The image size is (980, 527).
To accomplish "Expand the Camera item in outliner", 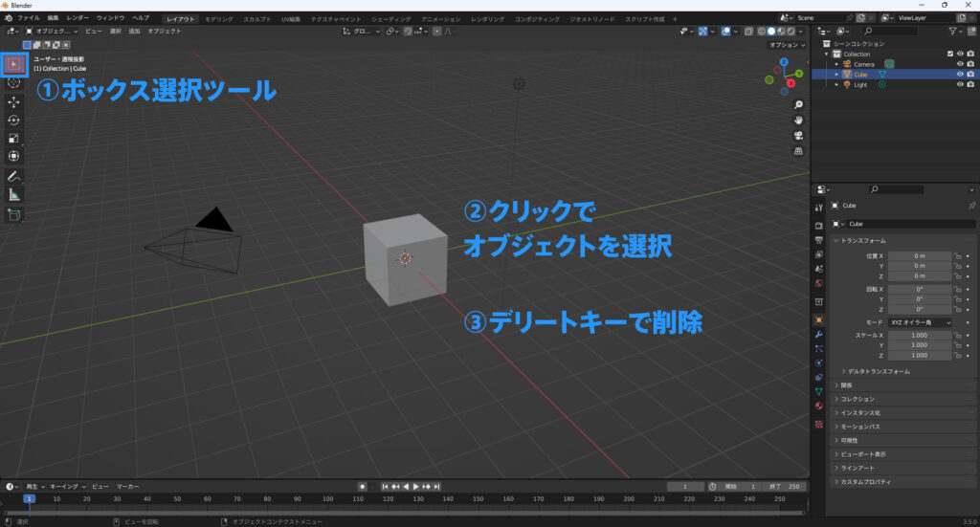I will pos(836,64).
